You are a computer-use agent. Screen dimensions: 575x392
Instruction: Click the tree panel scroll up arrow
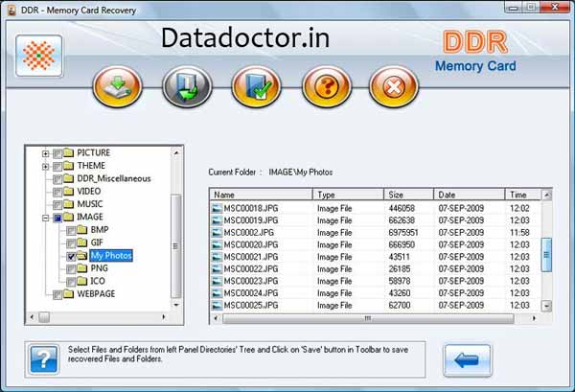click(x=176, y=152)
